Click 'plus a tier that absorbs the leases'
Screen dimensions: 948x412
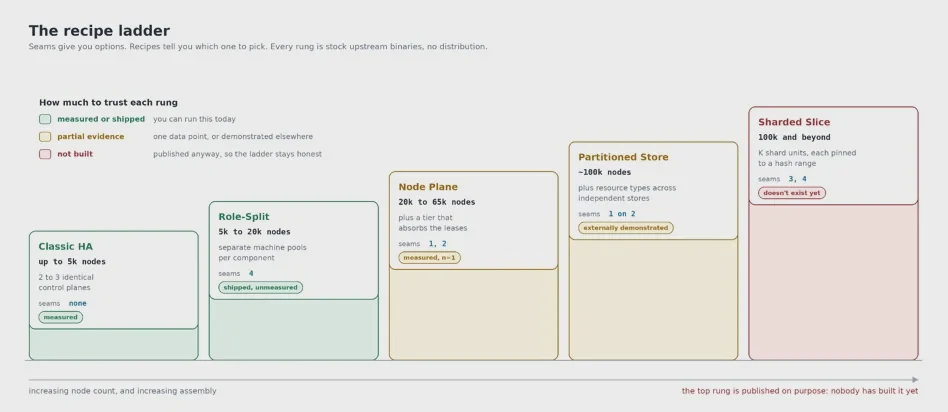[x=432, y=223]
